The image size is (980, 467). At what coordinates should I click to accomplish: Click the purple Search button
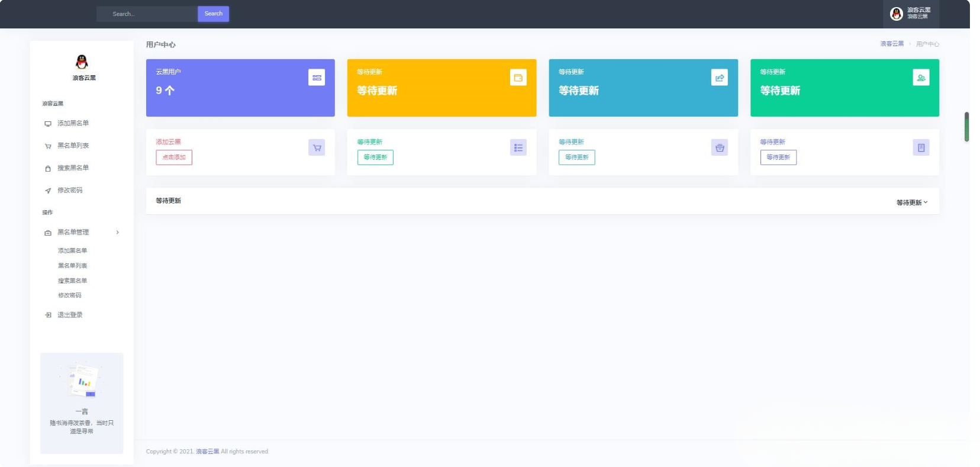[214, 14]
